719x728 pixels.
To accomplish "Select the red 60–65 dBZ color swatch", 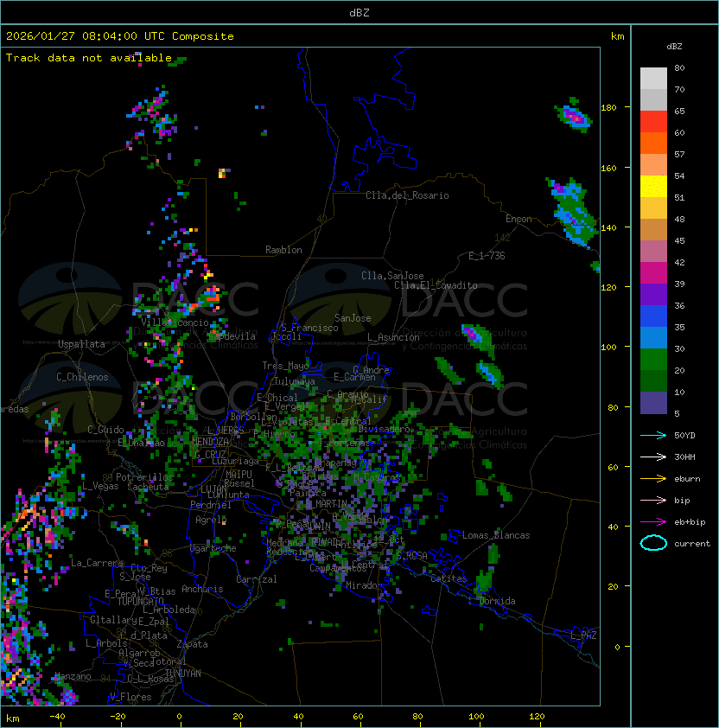I will [x=653, y=122].
